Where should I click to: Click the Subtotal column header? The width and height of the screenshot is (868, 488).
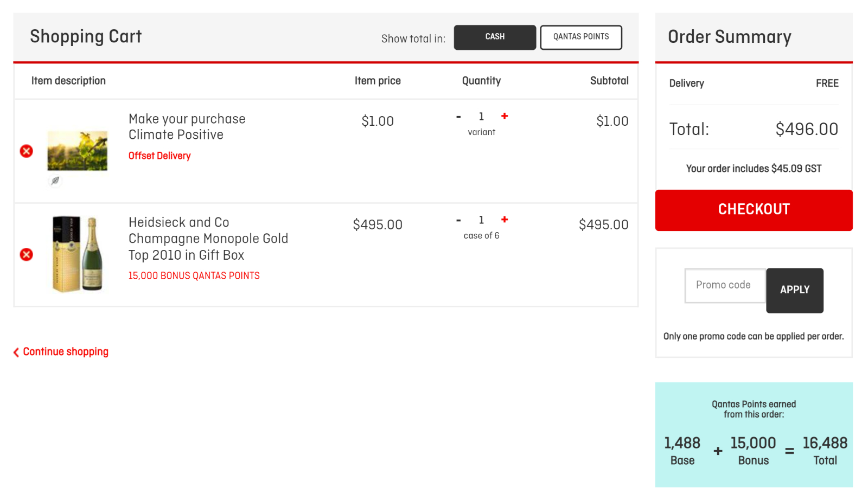click(x=609, y=81)
